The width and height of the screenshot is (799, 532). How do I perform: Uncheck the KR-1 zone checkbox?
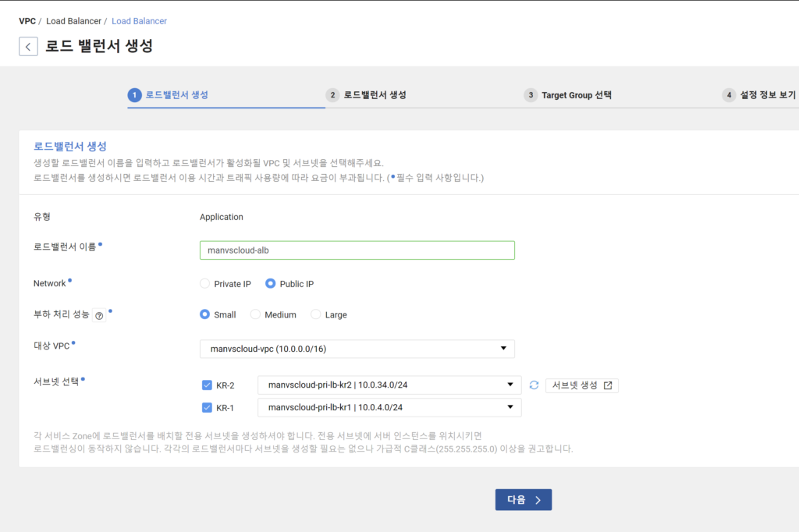(x=207, y=407)
